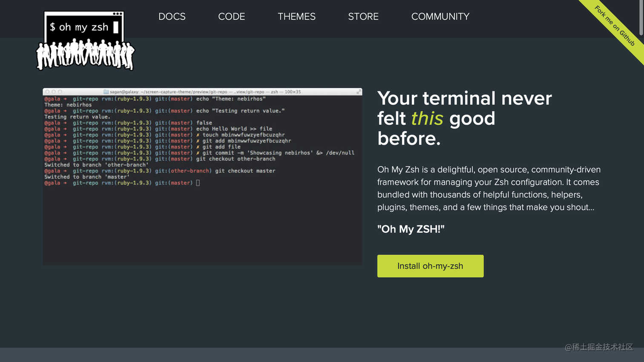This screenshot has height=362, width=644.
Task: Click the dollar-sign terminal graphic in logo
Action: 84,23
